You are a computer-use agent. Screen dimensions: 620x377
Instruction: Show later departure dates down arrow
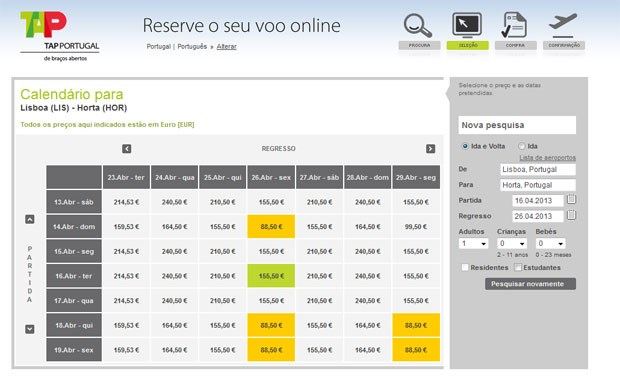tap(30, 329)
